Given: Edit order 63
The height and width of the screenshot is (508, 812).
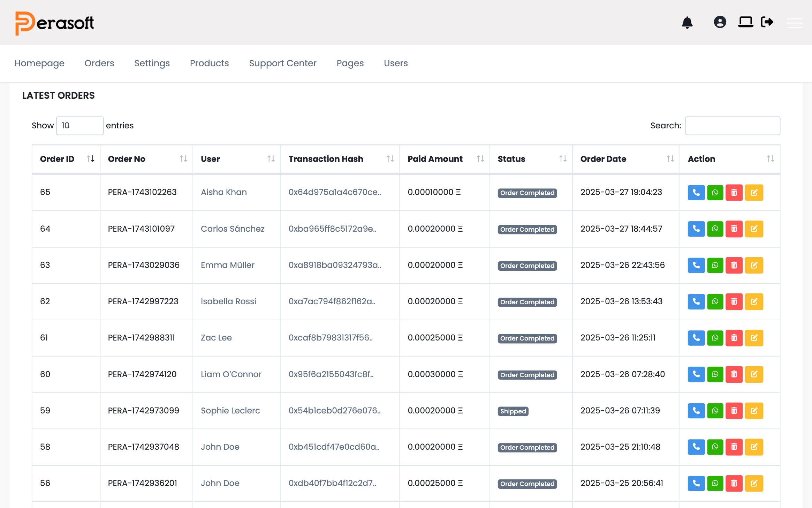Looking at the screenshot, I should [754, 265].
